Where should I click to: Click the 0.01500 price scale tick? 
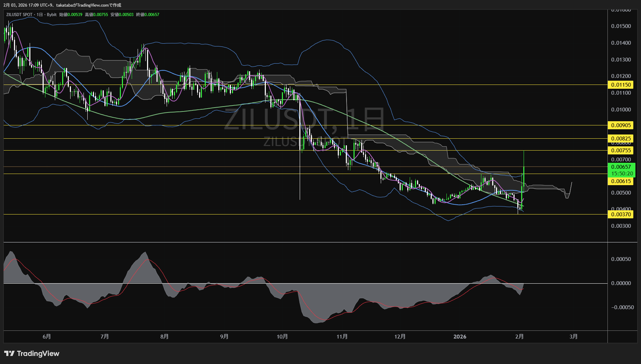point(621,26)
